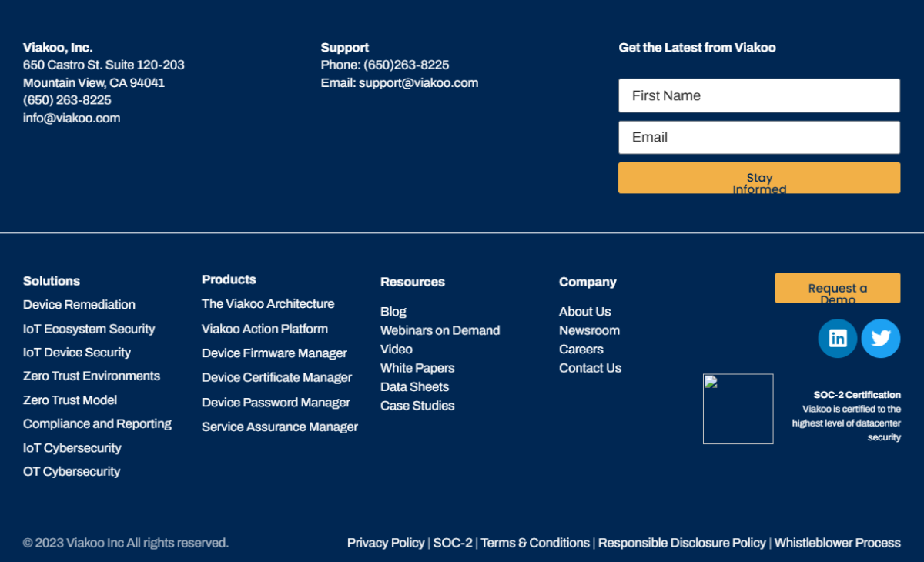Image resolution: width=924 pixels, height=562 pixels.
Task: Click the SOC-2 Certification heading text
Action: (x=857, y=395)
